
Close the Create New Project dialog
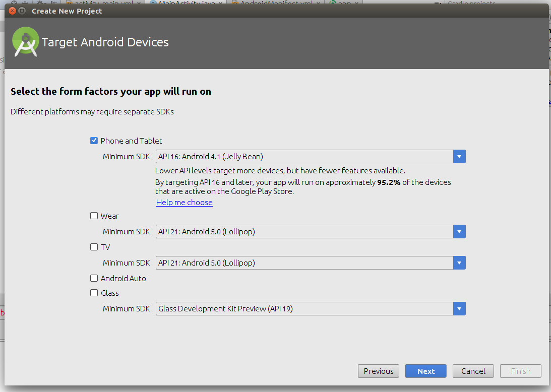[12, 11]
